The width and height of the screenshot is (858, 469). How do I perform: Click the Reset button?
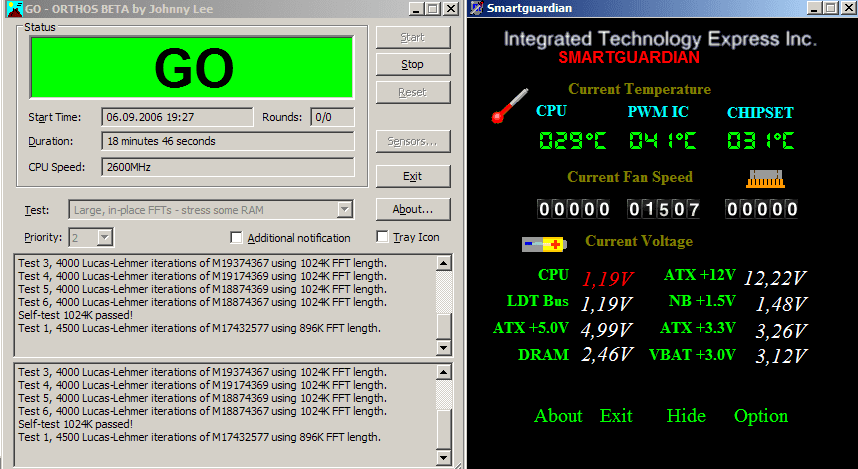pos(413,92)
